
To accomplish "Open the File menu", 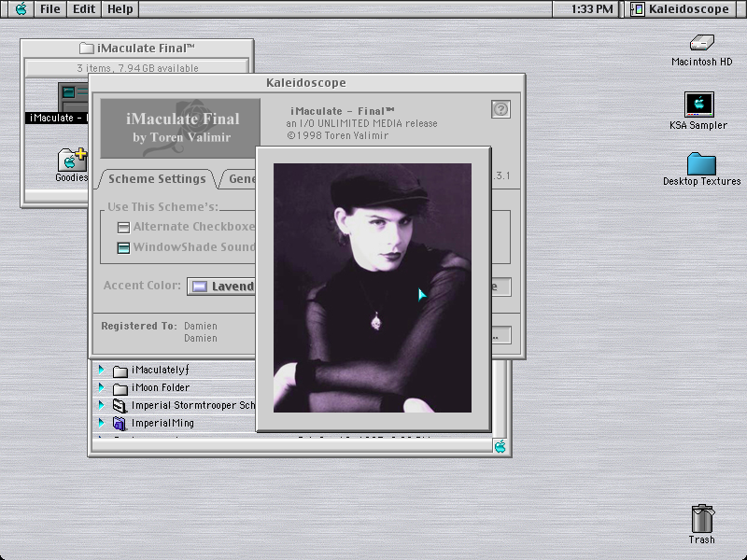I will coord(50,9).
